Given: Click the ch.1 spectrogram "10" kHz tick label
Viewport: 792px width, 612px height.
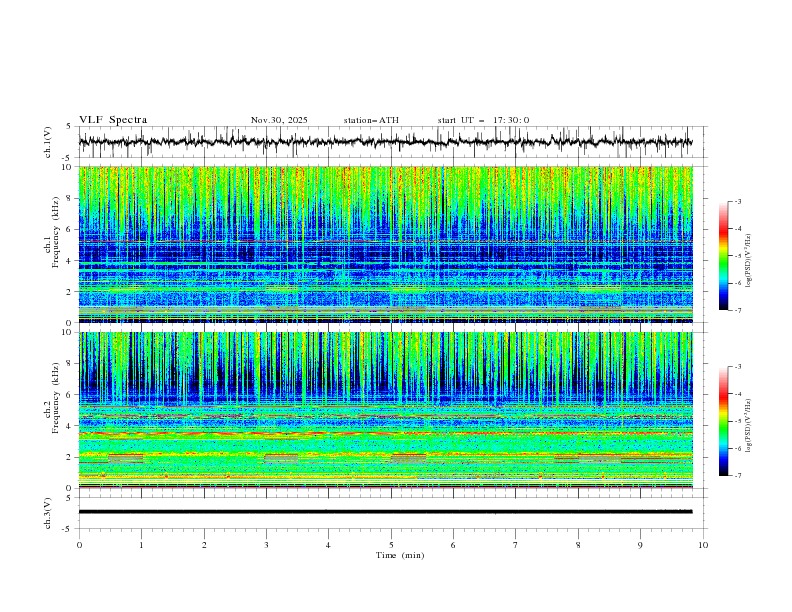Looking at the screenshot, I should tap(67, 167).
